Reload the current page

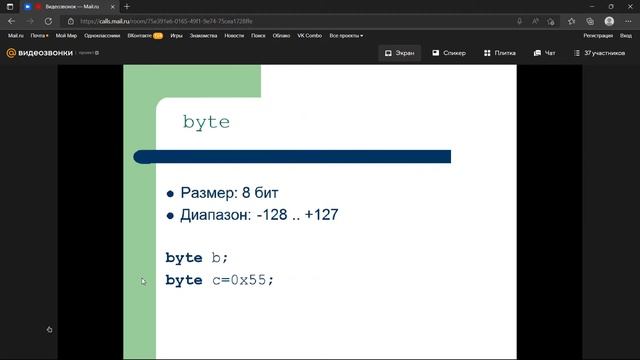(x=48, y=21)
